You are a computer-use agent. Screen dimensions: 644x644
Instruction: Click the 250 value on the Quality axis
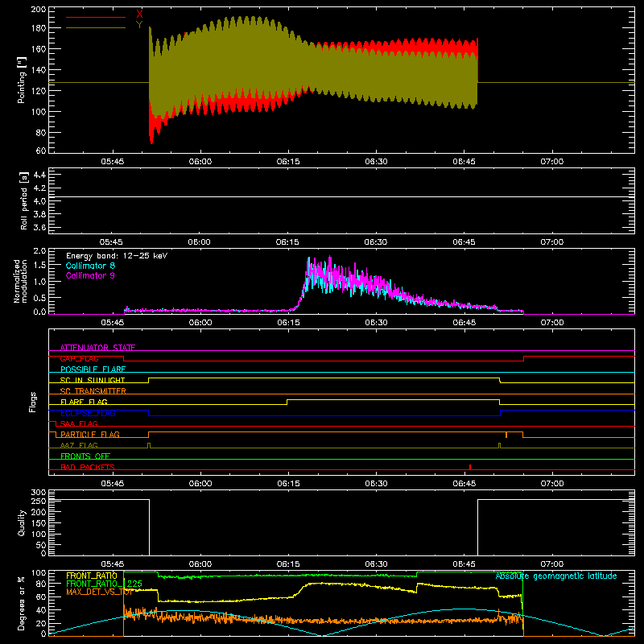pyautogui.click(x=38, y=501)
